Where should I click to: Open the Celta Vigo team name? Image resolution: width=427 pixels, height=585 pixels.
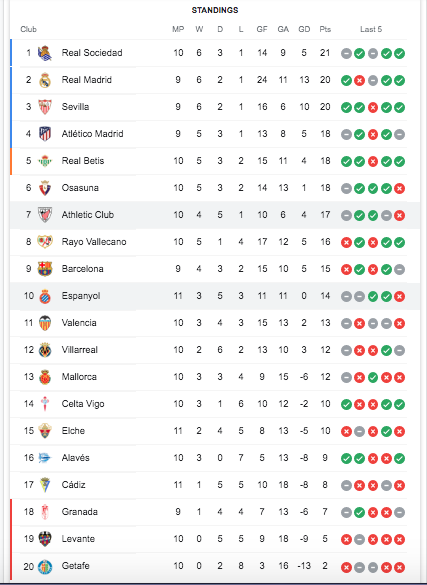coord(83,404)
